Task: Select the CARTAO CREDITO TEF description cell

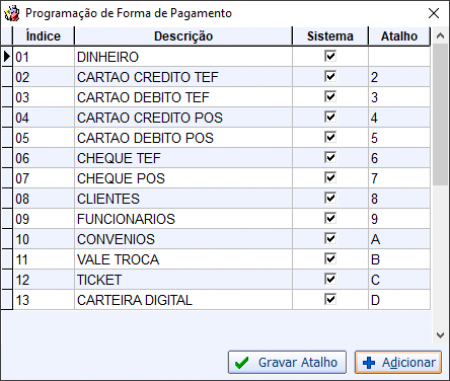Action: pyautogui.click(x=183, y=77)
